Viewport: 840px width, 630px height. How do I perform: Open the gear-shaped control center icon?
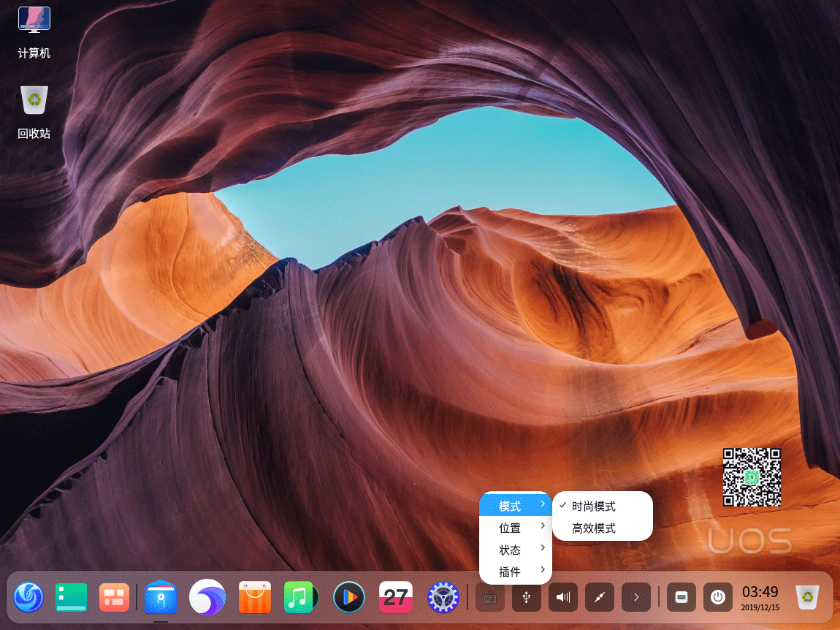click(442, 597)
